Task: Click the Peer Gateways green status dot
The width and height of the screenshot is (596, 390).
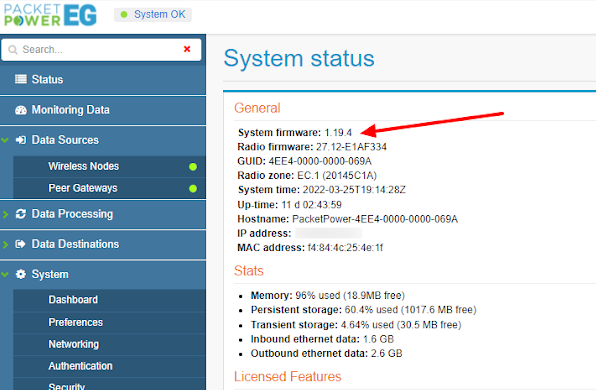Action: point(193,189)
